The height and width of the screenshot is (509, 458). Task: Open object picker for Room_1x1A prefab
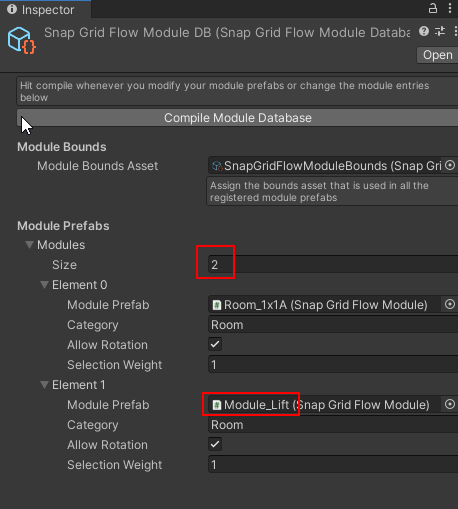(450, 304)
